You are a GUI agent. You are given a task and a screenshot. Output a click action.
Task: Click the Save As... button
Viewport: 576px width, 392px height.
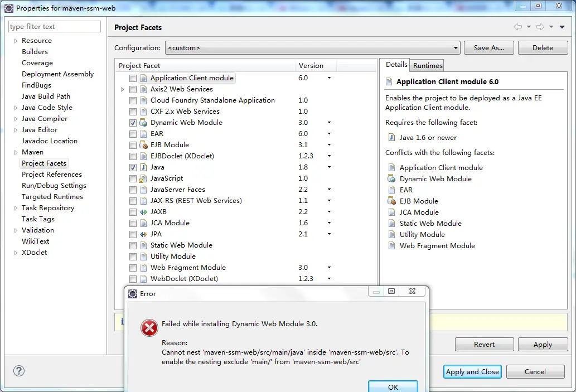tap(489, 48)
